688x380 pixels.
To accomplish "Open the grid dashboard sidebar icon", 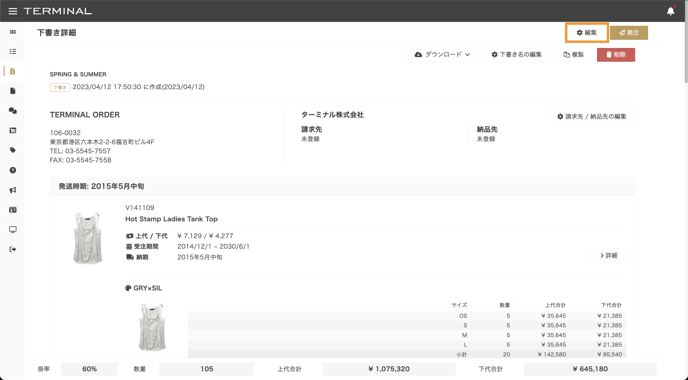I will coord(13,32).
